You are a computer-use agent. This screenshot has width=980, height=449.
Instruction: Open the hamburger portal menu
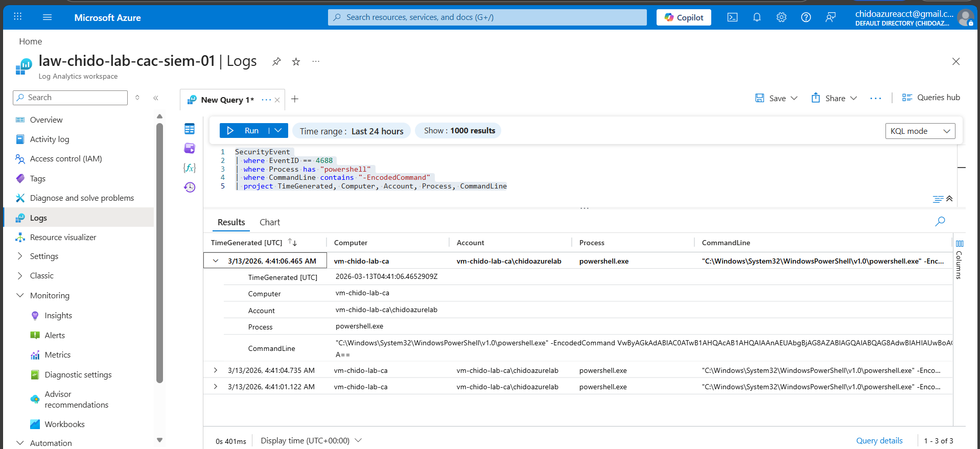[x=48, y=17]
